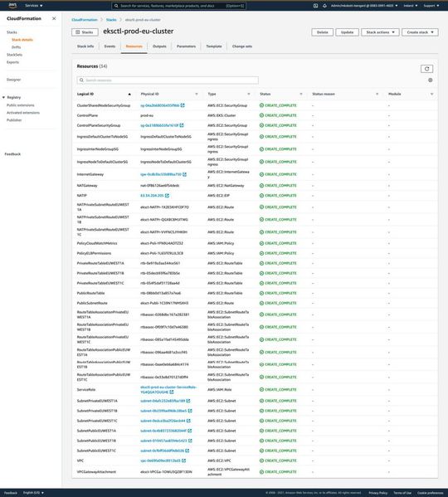448x497 pixels.
Task: Open external link icon for SubnetPublicEUWEST1C
Action: click(187, 451)
